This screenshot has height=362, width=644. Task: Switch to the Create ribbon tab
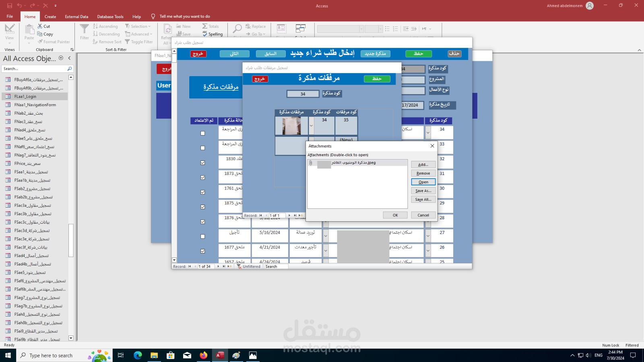click(50, 16)
